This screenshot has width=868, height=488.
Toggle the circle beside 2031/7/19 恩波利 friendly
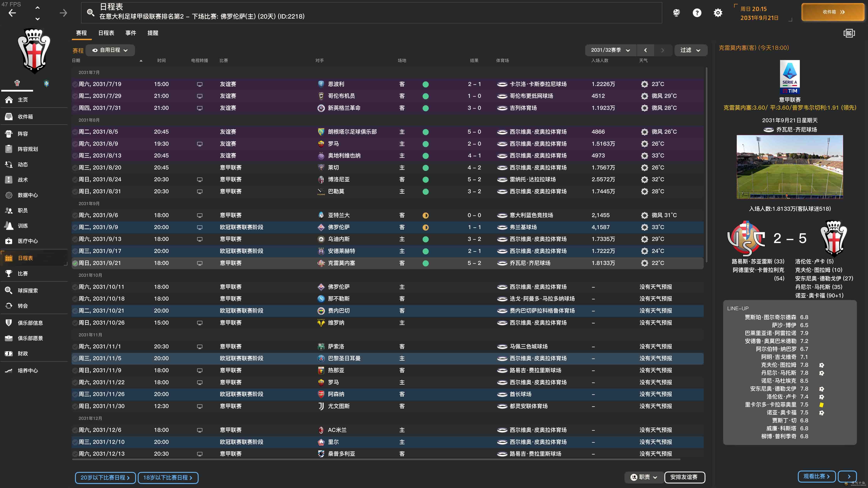click(x=75, y=84)
